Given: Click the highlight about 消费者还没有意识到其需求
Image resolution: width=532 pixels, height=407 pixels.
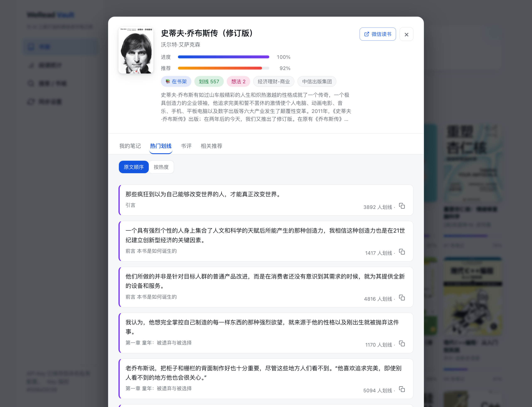Looking at the screenshot, I should click(x=266, y=287).
